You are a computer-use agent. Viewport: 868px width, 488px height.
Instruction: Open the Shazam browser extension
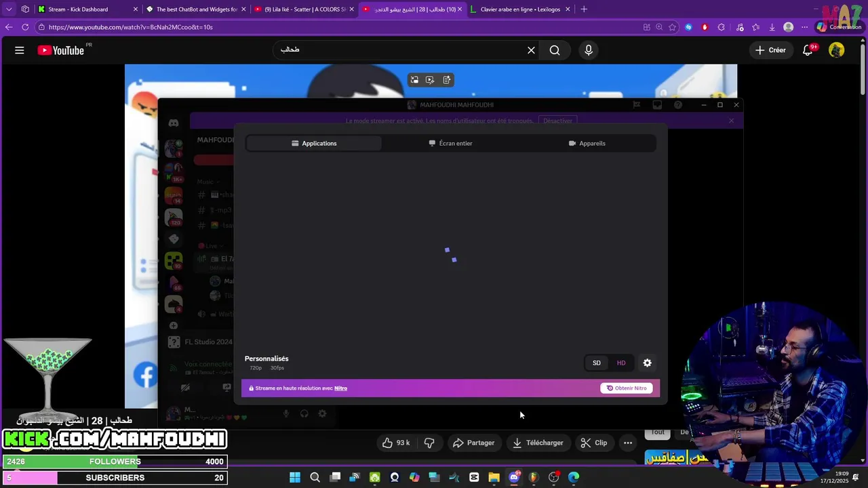tap(688, 27)
